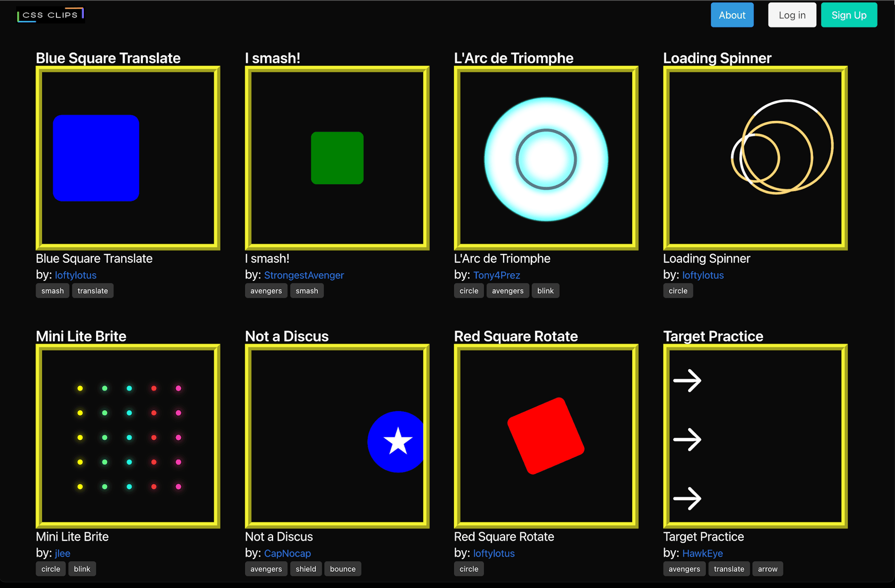This screenshot has width=895, height=588.
Task: Click circle tag under L'Arc de Triomphe
Action: tap(469, 291)
